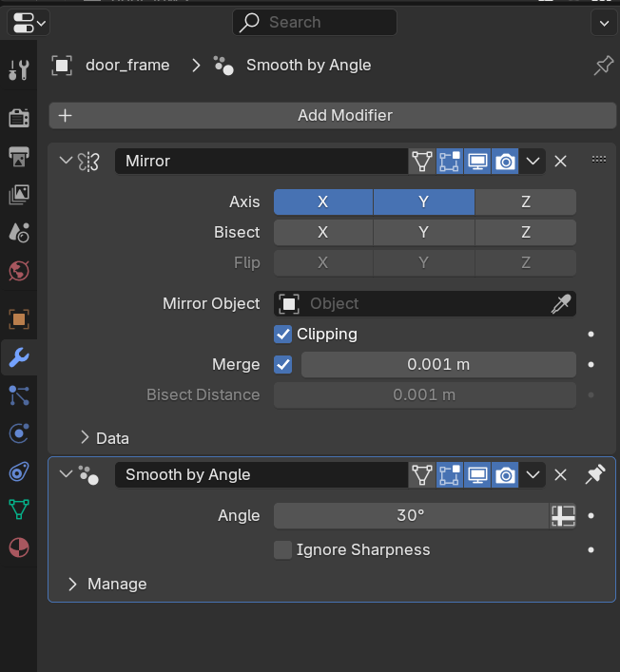Click the Mirror modifier type icon
620x672 pixels.
[88, 162]
